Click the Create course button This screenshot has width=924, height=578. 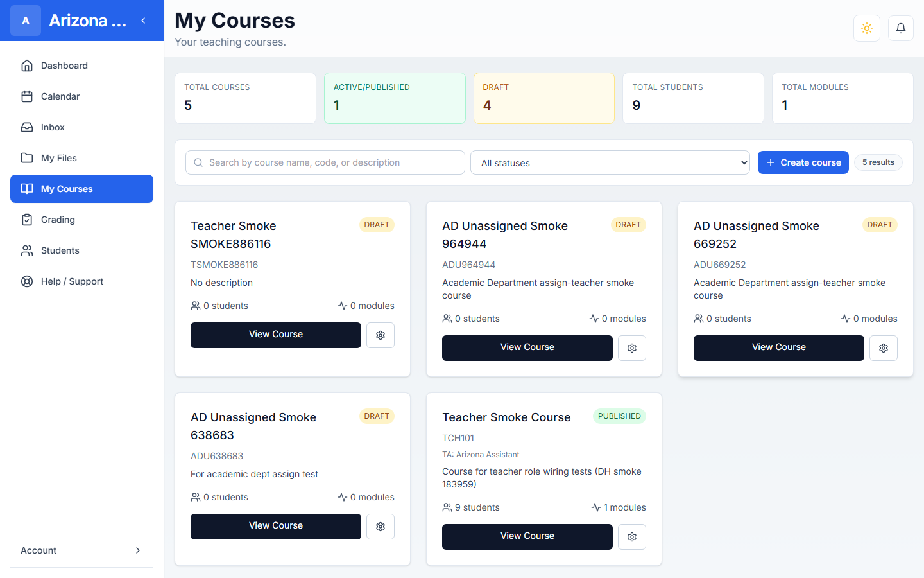pyautogui.click(x=803, y=162)
